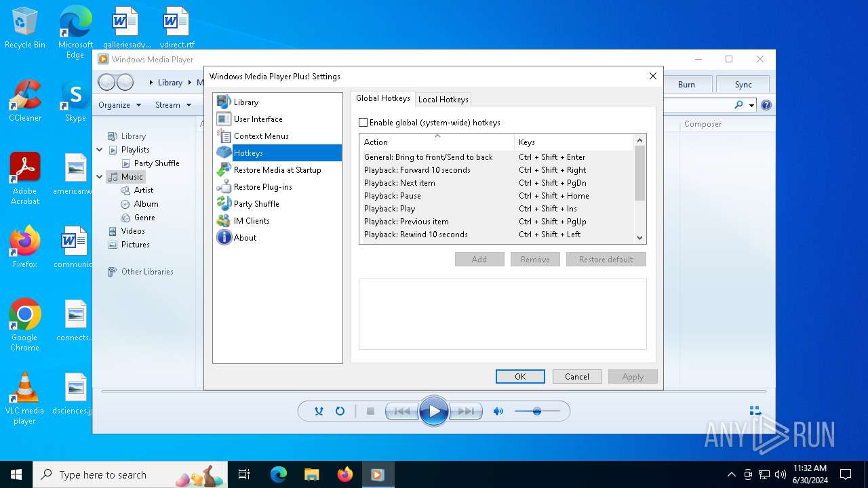
Task: Open Restore Media at Startup icon
Action: click(x=224, y=169)
